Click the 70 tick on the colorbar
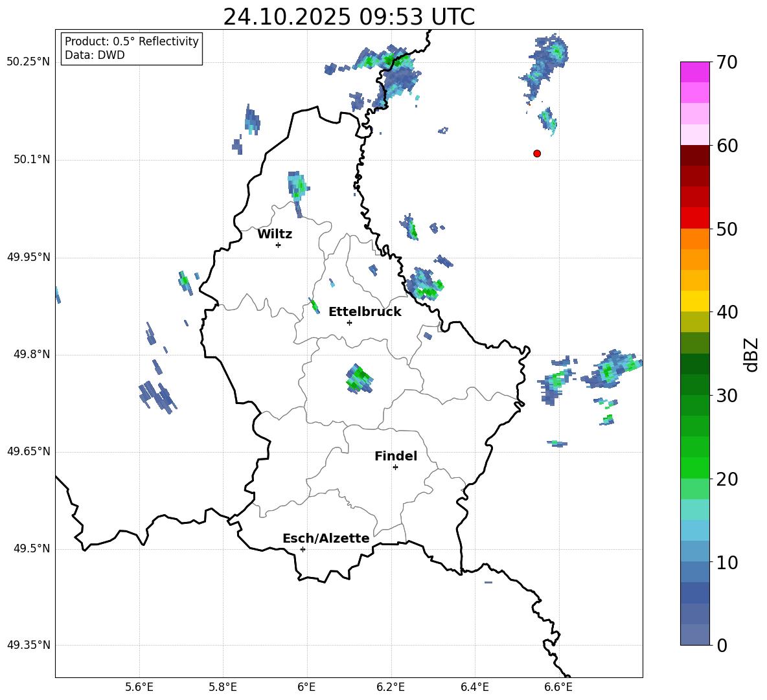 pyautogui.click(x=727, y=63)
